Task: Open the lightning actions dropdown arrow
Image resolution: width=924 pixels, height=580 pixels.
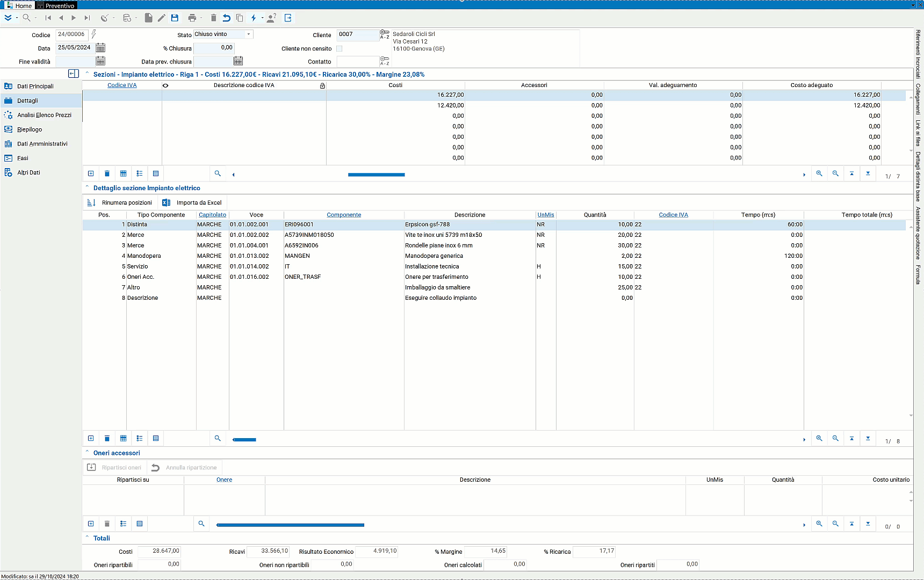Action: (262, 18)
